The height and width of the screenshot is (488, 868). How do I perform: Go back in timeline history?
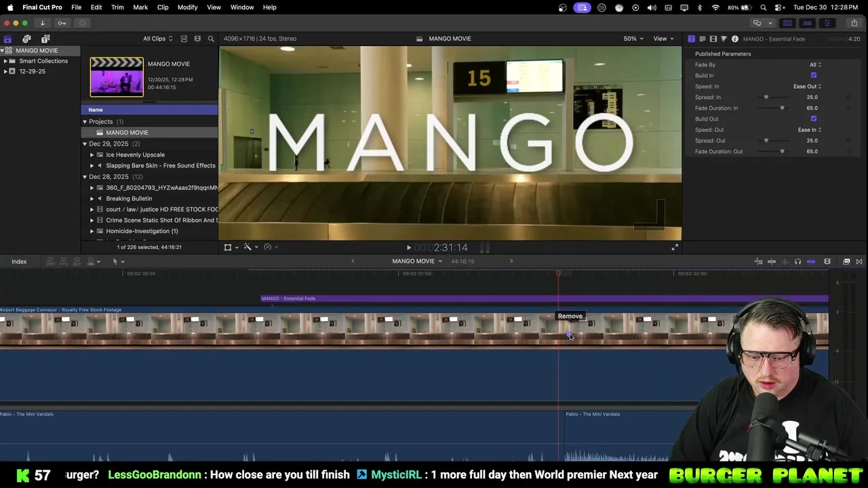click(353, 262)
